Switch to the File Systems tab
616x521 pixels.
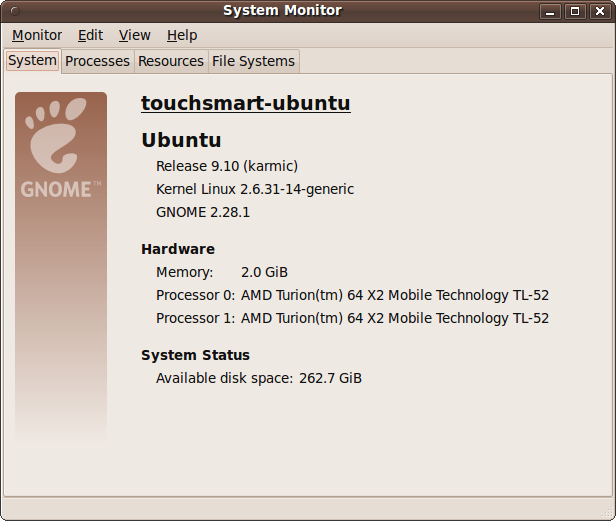253,61
